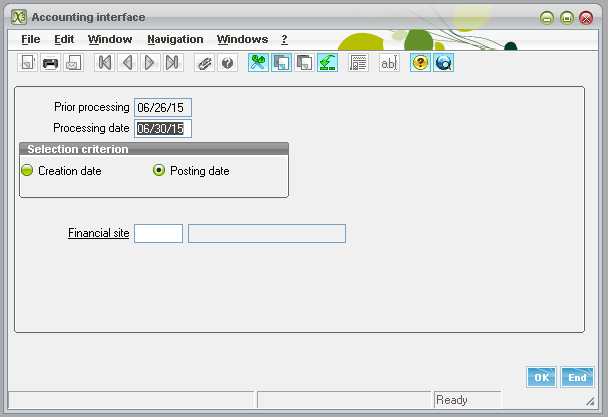
Task: Select the Creation date radio option
Action: coord(28,171)
